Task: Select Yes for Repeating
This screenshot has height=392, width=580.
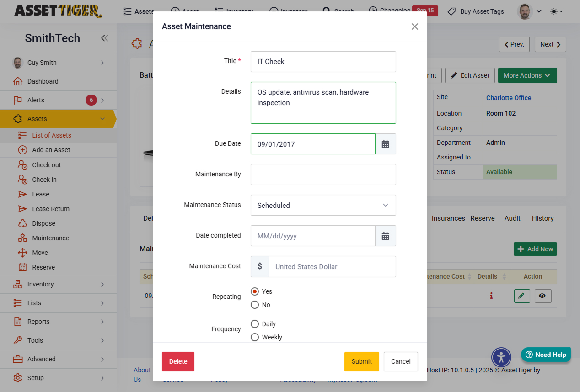Action: [255, 291]
